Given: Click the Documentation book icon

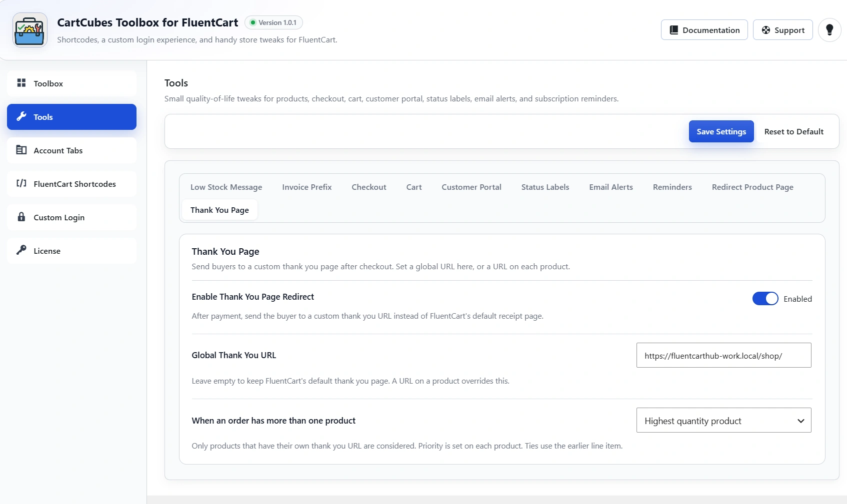Looking at the screenshot, I should [x=674, y=30].
